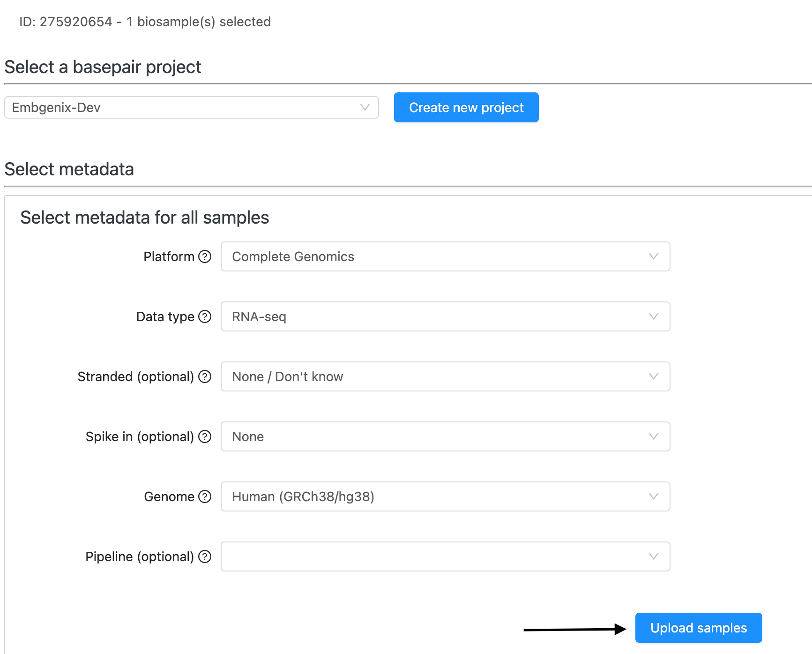
Task: Click the Create new project button
Action: (466, 107)
